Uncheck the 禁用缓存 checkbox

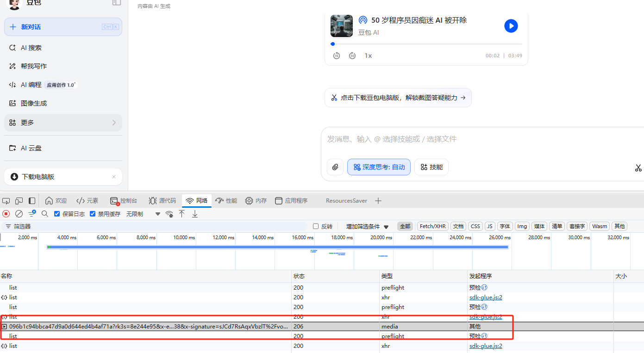(x=93, y=214)
